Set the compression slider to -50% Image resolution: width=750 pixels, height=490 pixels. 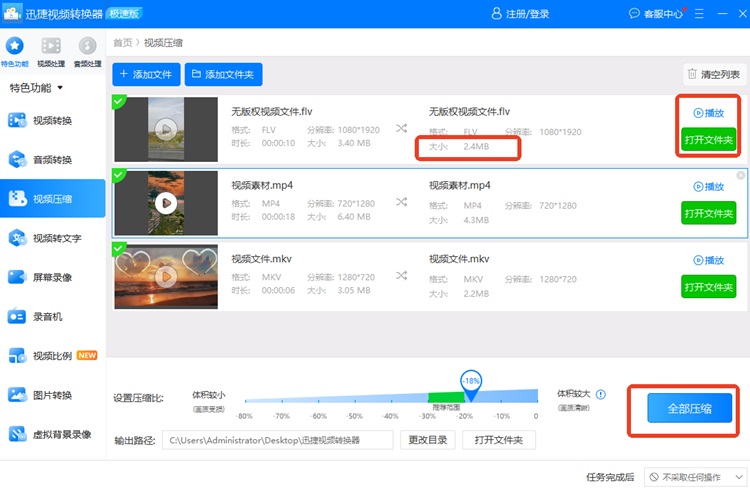355,400
